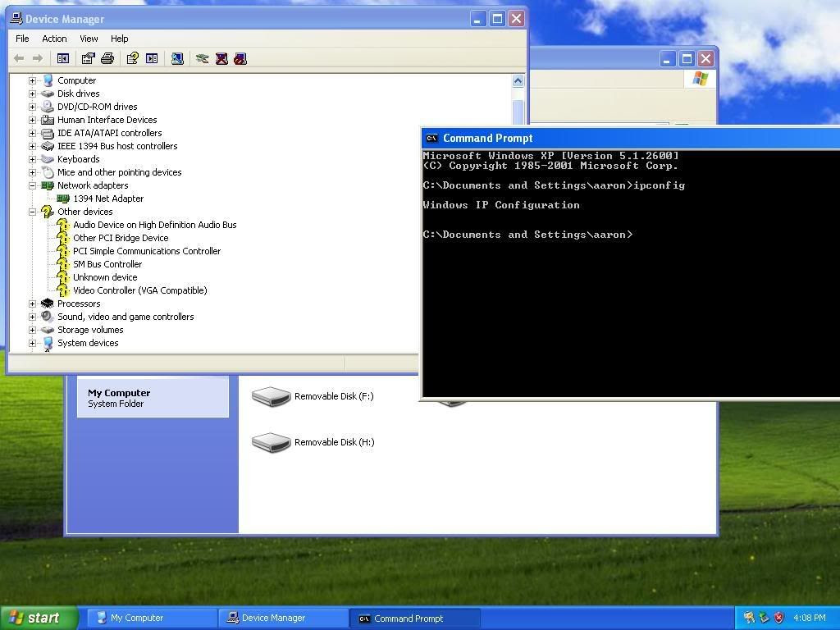
Task: Switch to Command Prompt taskbar button
Action: tap(415, 619)
